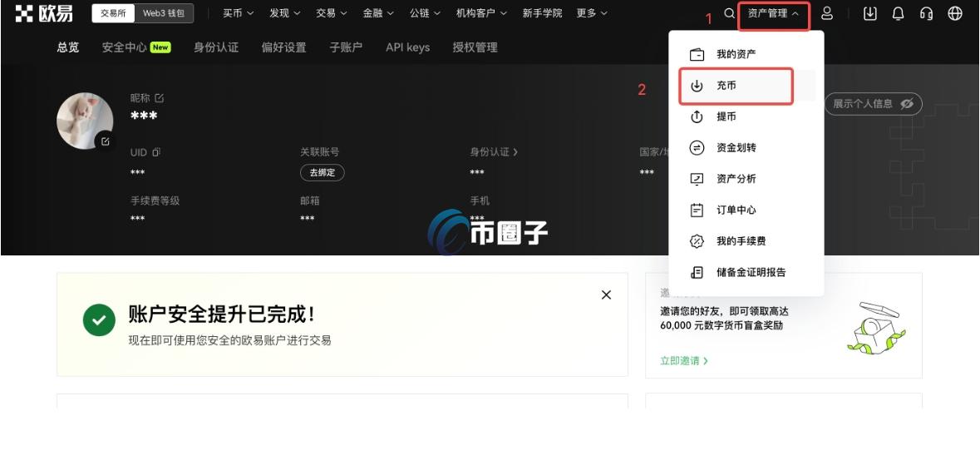Expand the 公链 dropdown

(425, 13)
